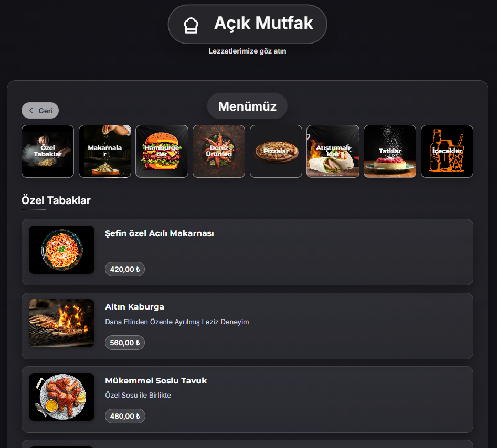Click the 480,00 ₺ price badge
This screenshot has width=497, height=448.
125,416
